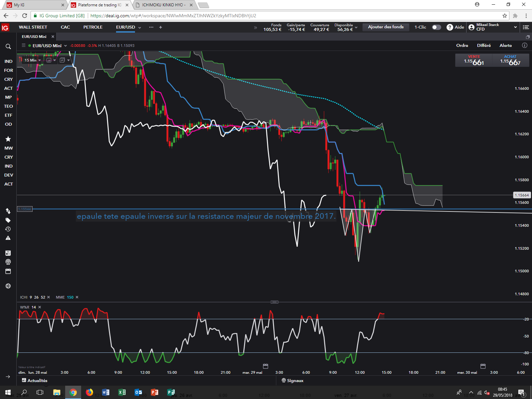This screenshot has width=532, height=399.
Task: Open the chart date range dropdown
Action: (x=51, y=60)
